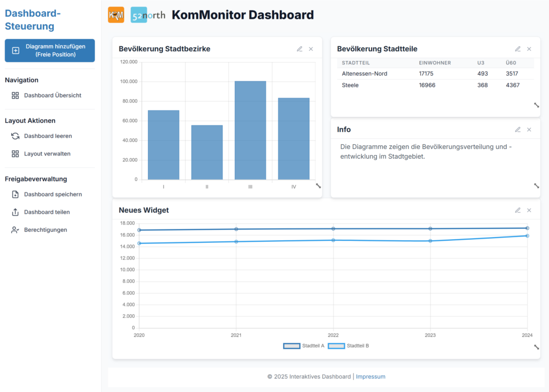Open the Impressum link in the footer
Image resolution: width=549 pixels, height=392 pixels.
[x=370, y=376]
